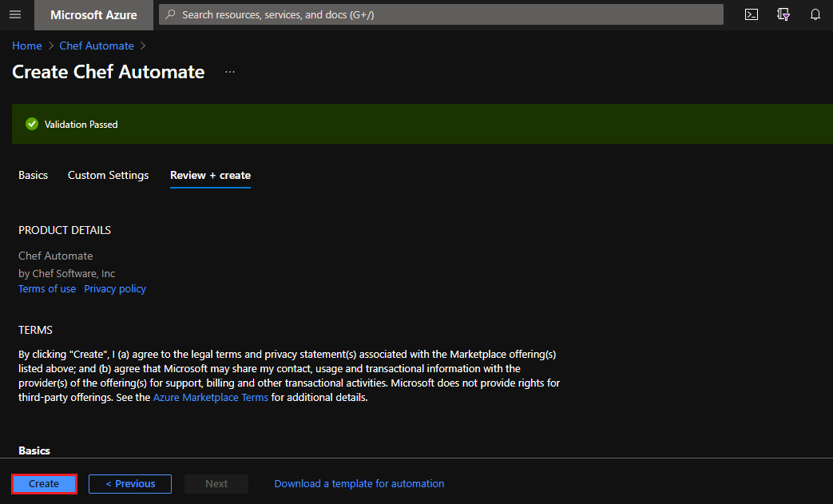The height and width of the screenshot is (504, 833).
Task: Open the ellipsis menu beside Create Chef Automate
Action: coord(230,71)
